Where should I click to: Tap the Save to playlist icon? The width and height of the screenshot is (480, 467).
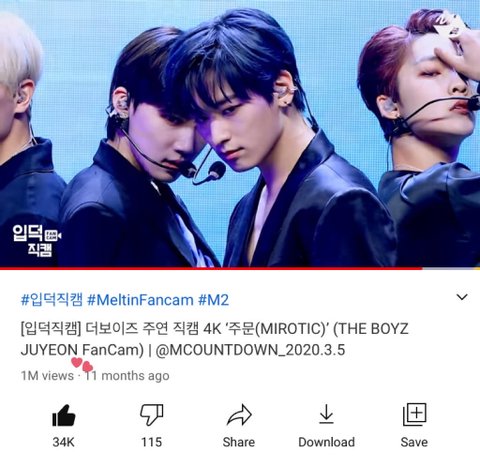[x=414, y=415]
